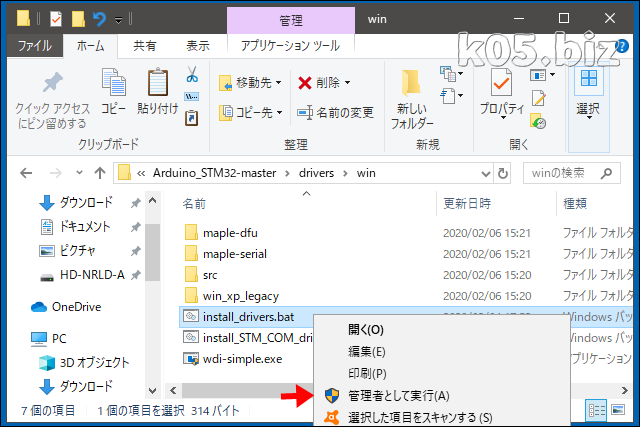This screenshot has height=427, width=640.
Task: Open the Copy to (コピー先) dropdown
Action: coord(251,112)
